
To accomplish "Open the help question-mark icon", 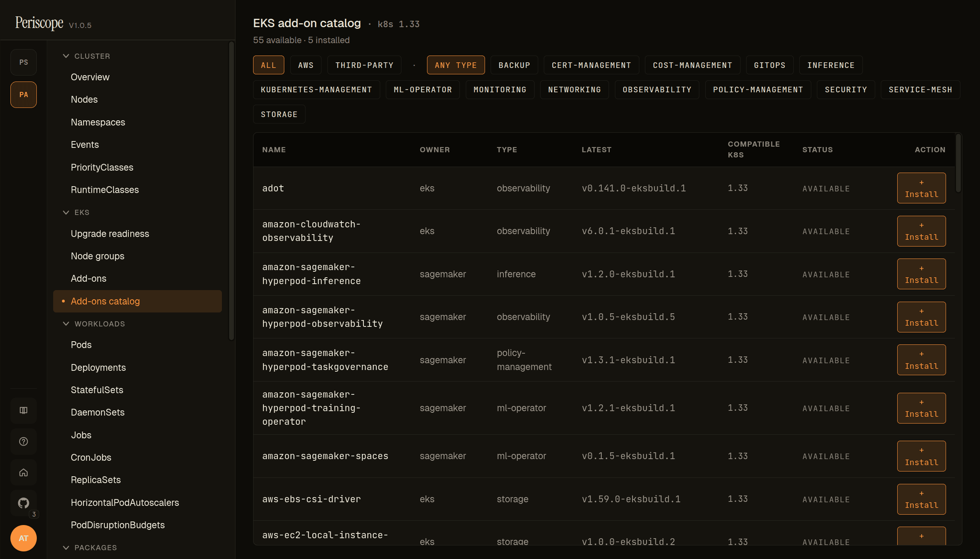I will (x=24, y=442).
